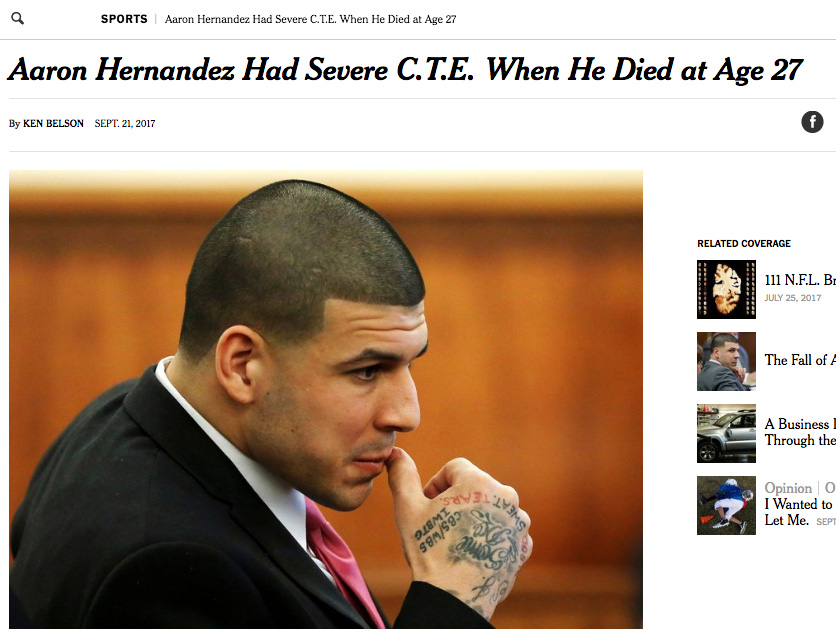Click the article title in top bar
The height and width of the screenshot is (629, 836).
[310, 19]
